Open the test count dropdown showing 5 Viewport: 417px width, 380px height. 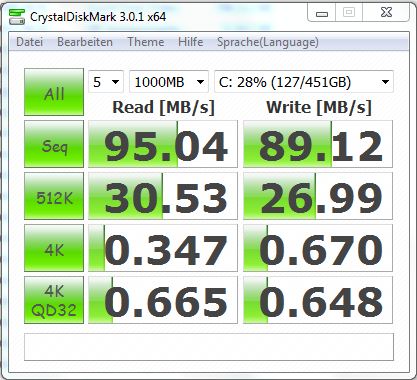click(x=106, y=82)
